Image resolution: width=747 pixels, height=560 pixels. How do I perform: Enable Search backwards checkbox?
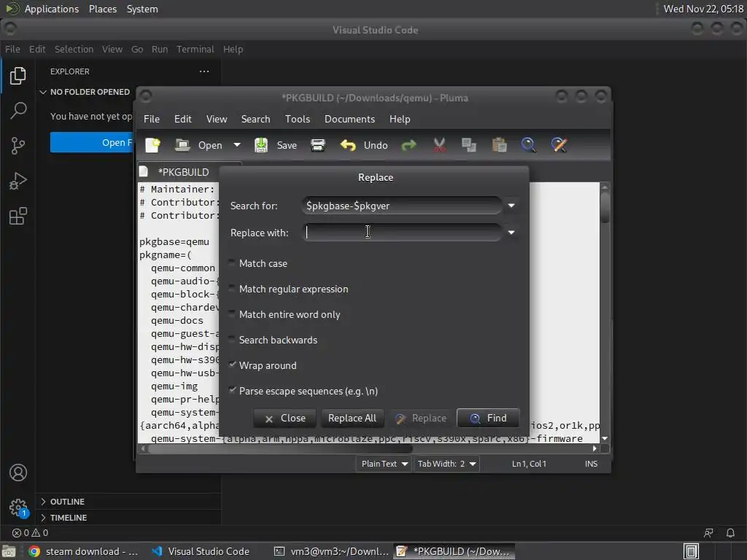point(232,340)
